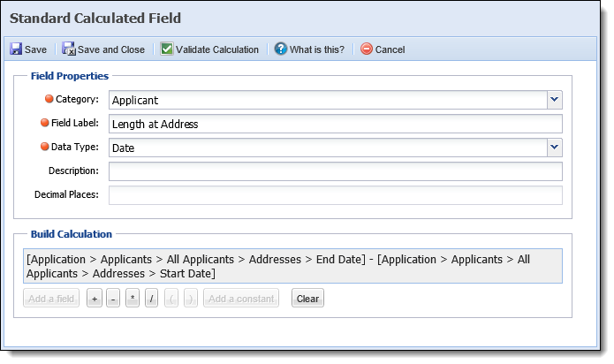This screenshot has height=364, width=614.
Task: Select the What is this? toolbar item
Action: tap(309, 49)
